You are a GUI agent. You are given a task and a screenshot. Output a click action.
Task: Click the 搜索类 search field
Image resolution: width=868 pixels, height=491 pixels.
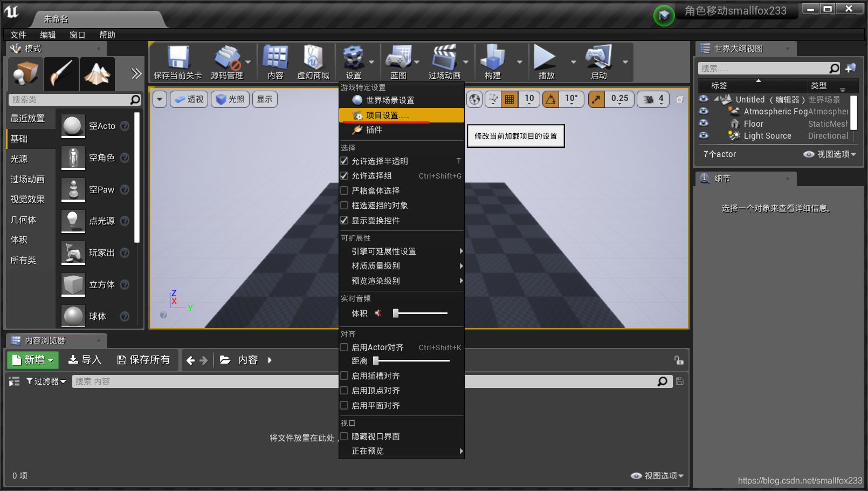75,100
